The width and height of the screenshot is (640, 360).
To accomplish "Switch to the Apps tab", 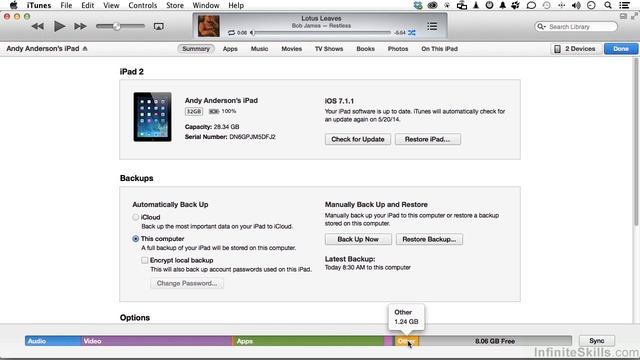I will click(230, 49).
